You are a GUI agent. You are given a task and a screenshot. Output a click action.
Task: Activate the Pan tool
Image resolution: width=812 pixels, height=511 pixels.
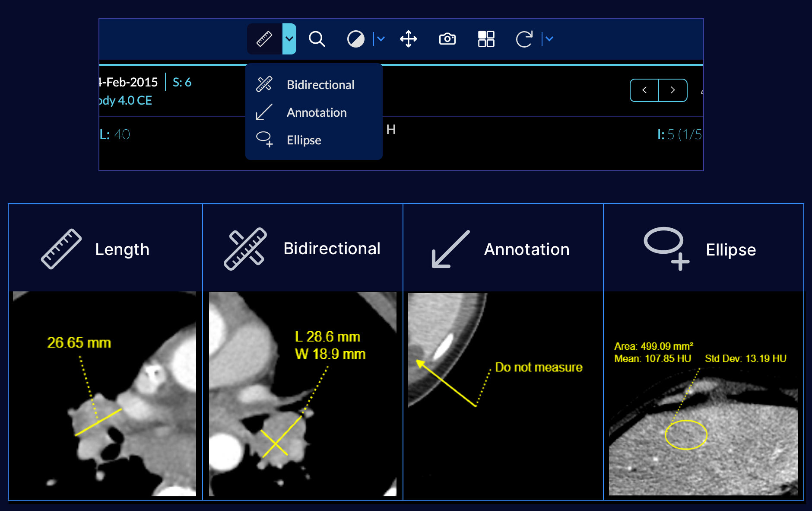coord(408,39)
